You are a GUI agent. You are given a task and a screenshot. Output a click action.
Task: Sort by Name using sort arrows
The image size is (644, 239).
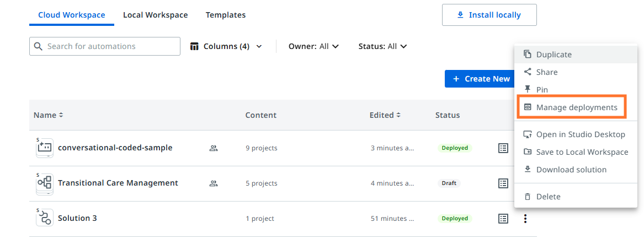61,115
